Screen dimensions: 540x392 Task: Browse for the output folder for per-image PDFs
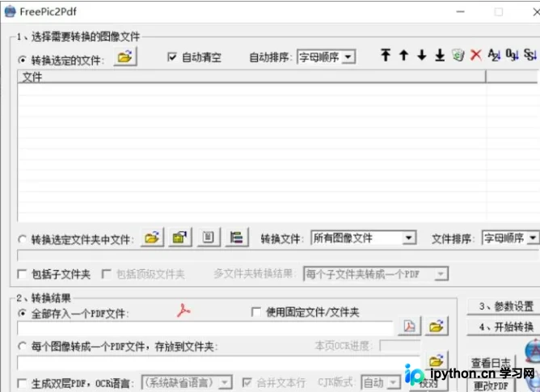pos(437,360)
